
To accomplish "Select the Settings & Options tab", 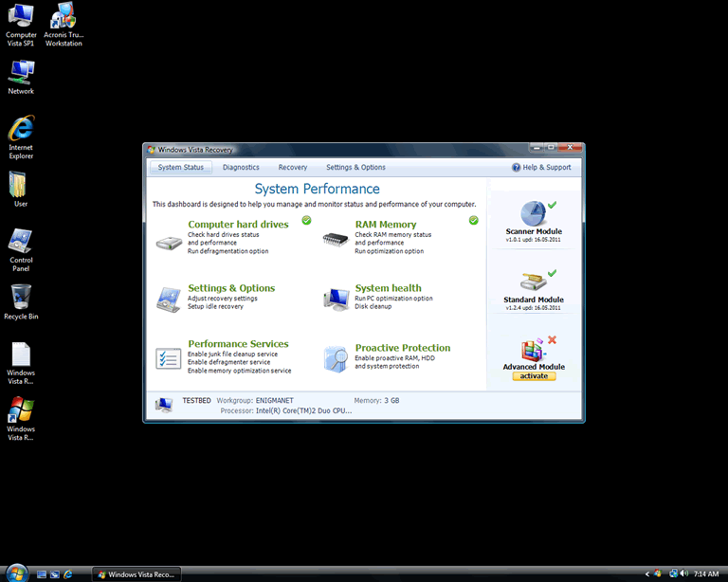I will (x=355, y=168).
